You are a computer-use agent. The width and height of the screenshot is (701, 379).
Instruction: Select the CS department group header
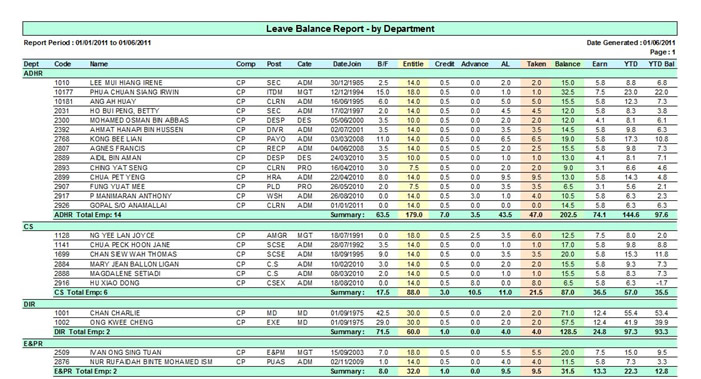[x=350, y=227]
